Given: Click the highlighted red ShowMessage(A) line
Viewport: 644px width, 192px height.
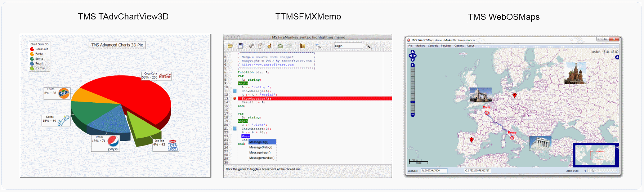Looking at the screenshot, I should coord(315,98).
